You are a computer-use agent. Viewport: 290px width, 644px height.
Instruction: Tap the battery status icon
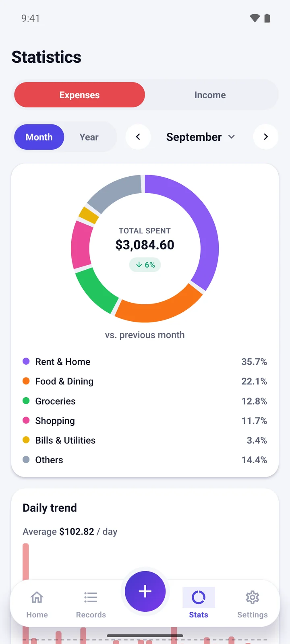(267, 18)
